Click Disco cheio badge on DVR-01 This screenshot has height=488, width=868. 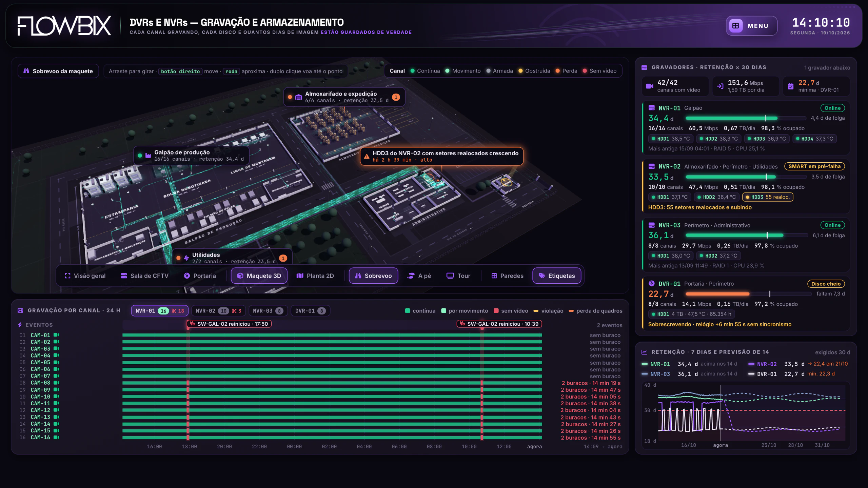(826, 284)
